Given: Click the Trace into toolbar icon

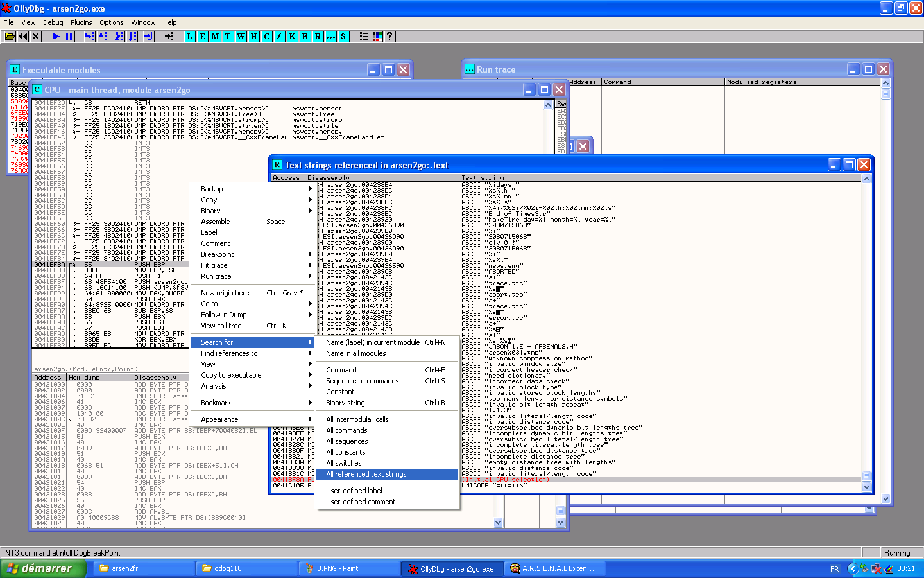Looking at the screenshot, I should (x=119, y=37).
